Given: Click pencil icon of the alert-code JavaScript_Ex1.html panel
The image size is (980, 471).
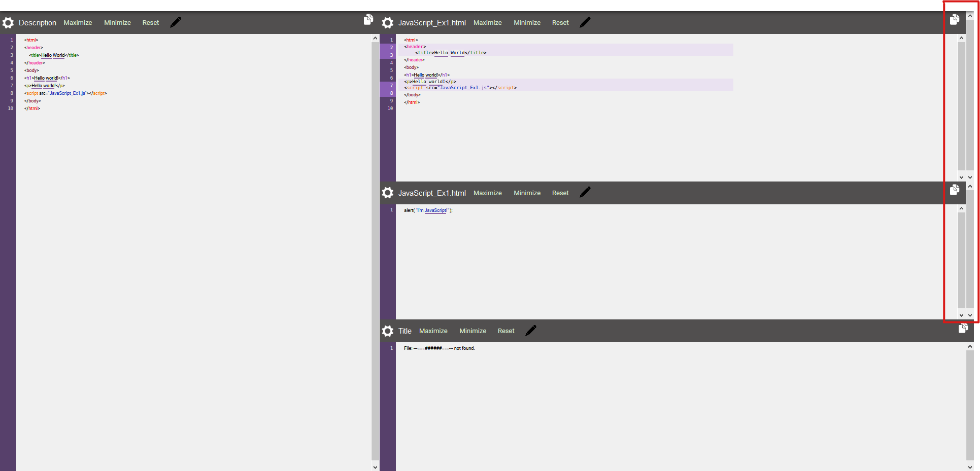Looking at the screenshot, I should click(585, 192).
